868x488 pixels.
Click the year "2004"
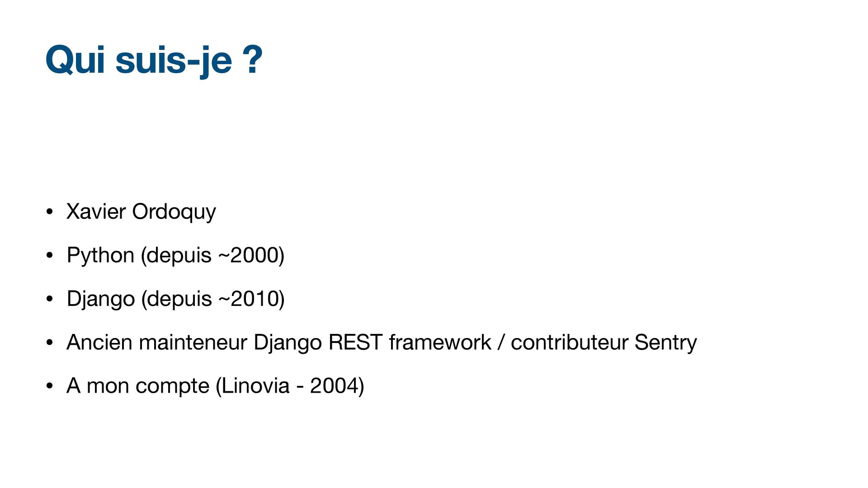pyautogui.click(x=335, y=385)
